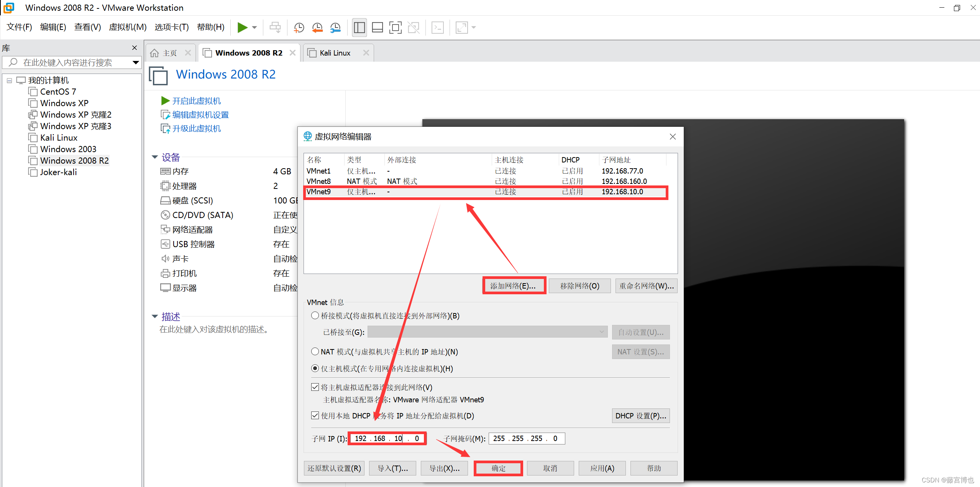Click the 硬盘 (SCSI) device icon
This screenshot has height=487, width=980.
[x=165, y=200]
